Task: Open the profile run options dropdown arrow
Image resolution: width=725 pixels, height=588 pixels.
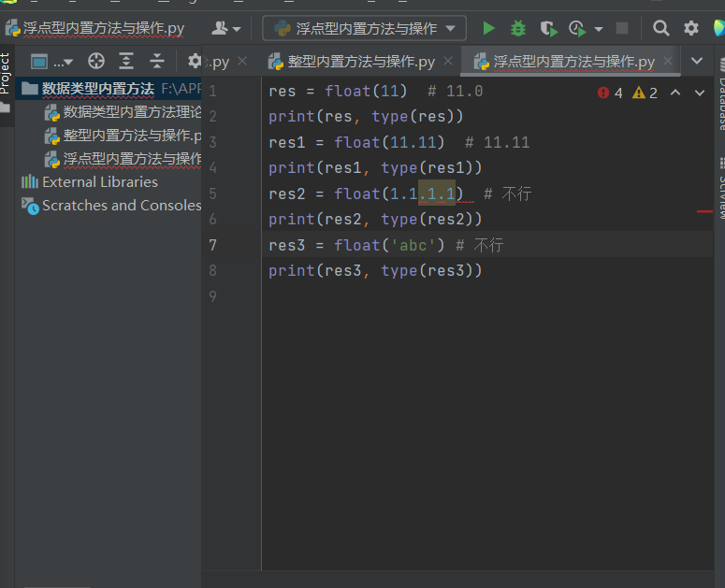Action: tap(599, 29)
